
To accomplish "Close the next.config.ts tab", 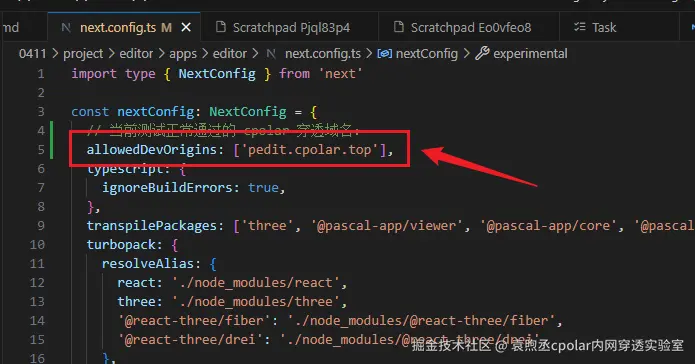I will 186,27.
